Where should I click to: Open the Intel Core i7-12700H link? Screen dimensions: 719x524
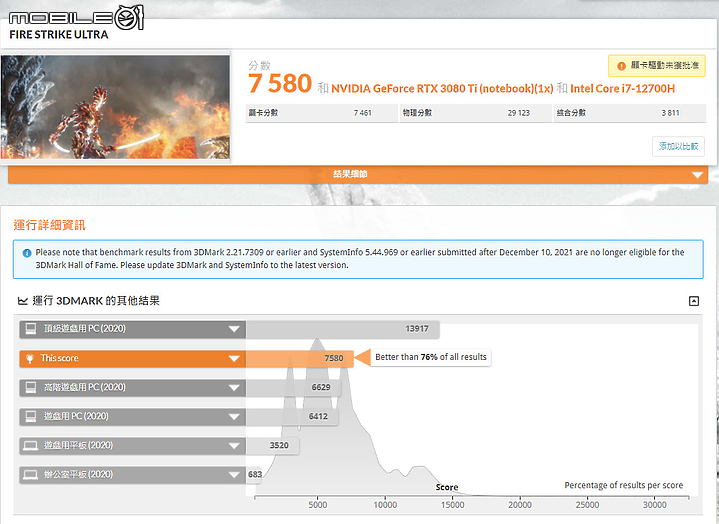tap(622, 88)
